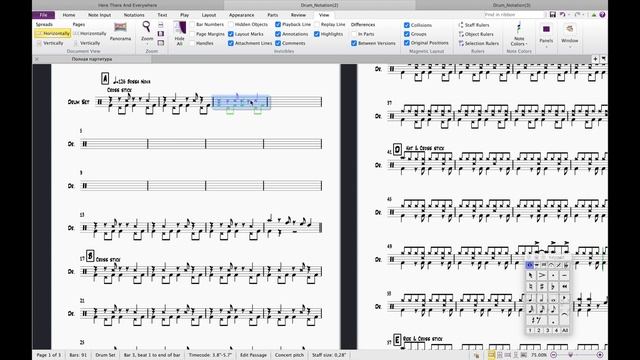Show voice 2 on keypad
This screenshot has height=360, width=640.
tap(539, 330)
